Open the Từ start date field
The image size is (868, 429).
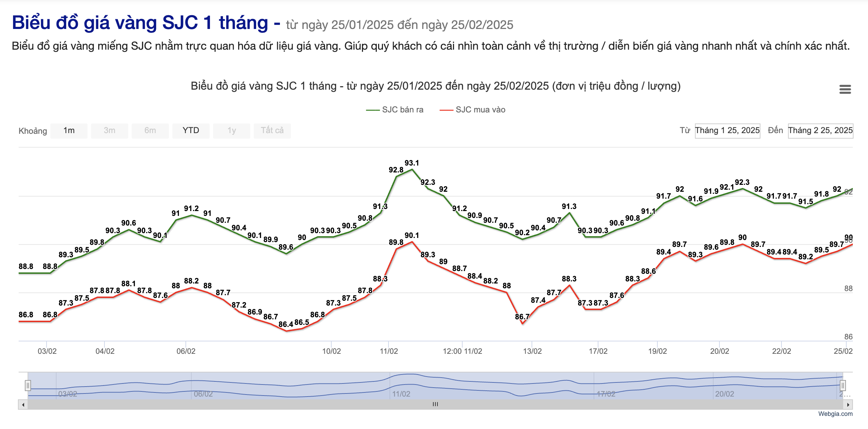(x=727, y=131)
